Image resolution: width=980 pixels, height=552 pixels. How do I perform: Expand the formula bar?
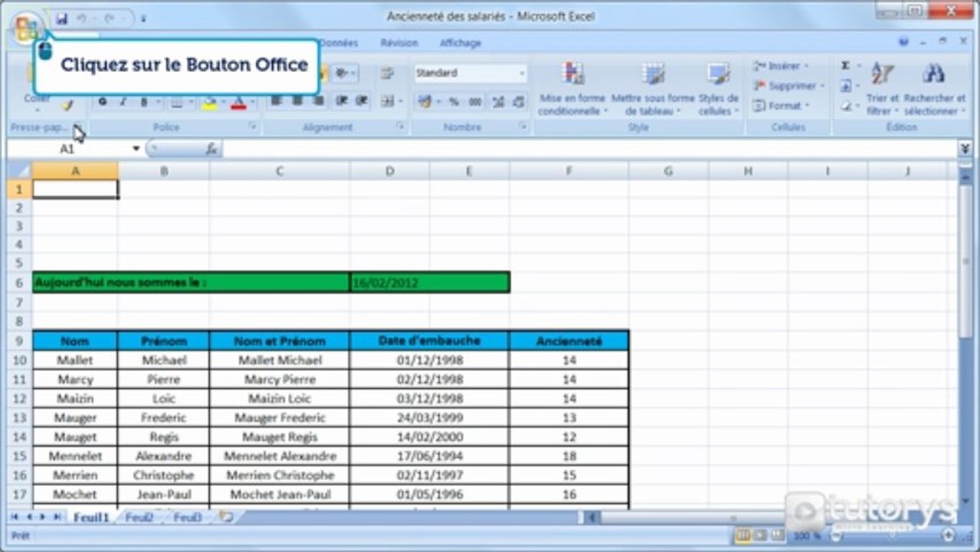(x=965, y=149)
